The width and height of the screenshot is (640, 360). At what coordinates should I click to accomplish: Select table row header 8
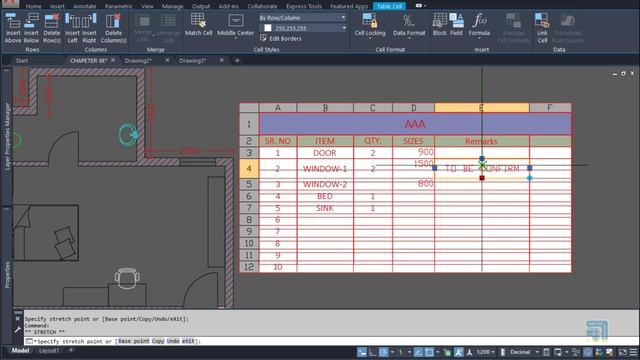249,220
